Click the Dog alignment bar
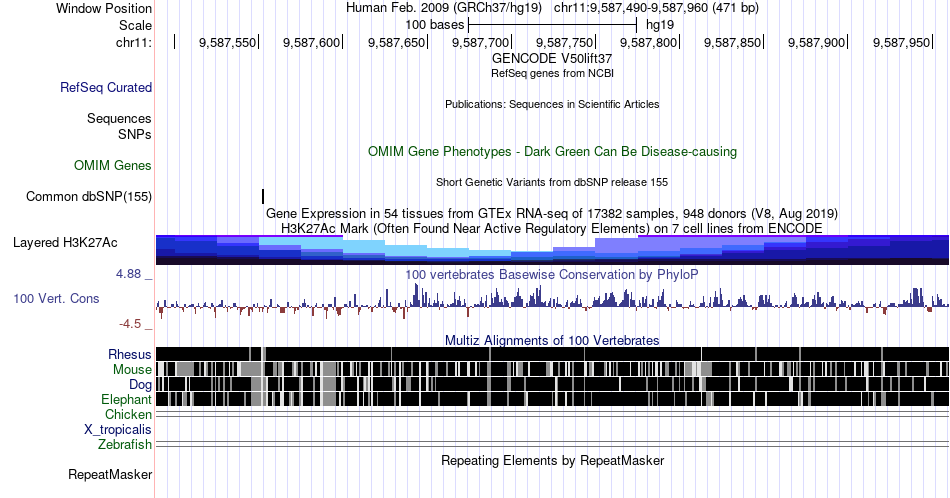 pyautogui.click(x=552, y=384)
